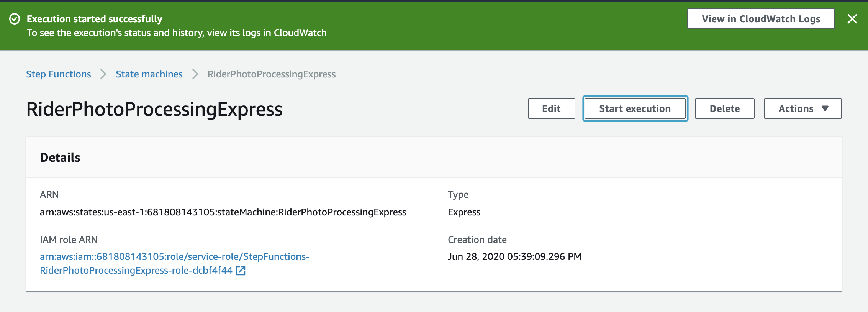The height and width of the screenshot is (312, 868).
Task: Delete the state machine
Action: [724, 108]
